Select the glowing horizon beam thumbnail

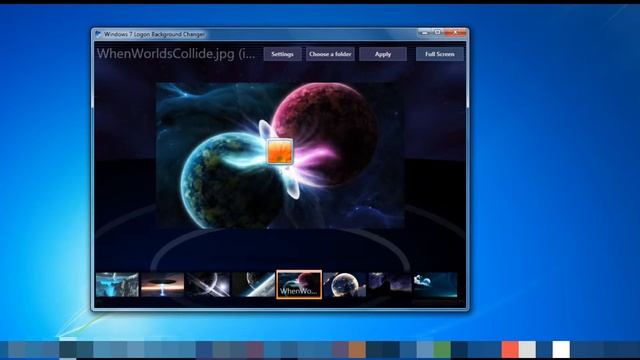coord(162,284)
